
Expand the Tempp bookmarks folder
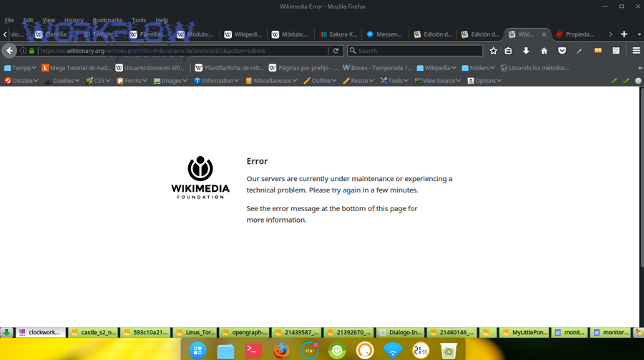(x=20, y=68)
